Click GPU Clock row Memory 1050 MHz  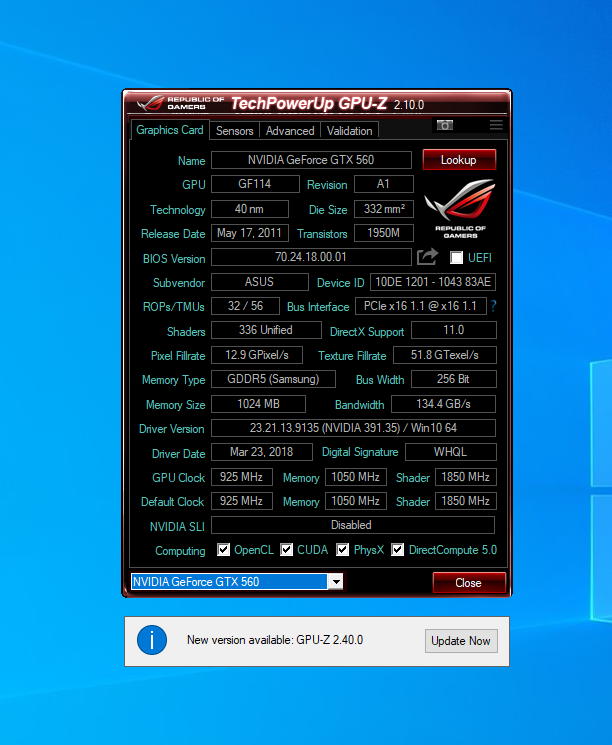(x=356, y=477)
